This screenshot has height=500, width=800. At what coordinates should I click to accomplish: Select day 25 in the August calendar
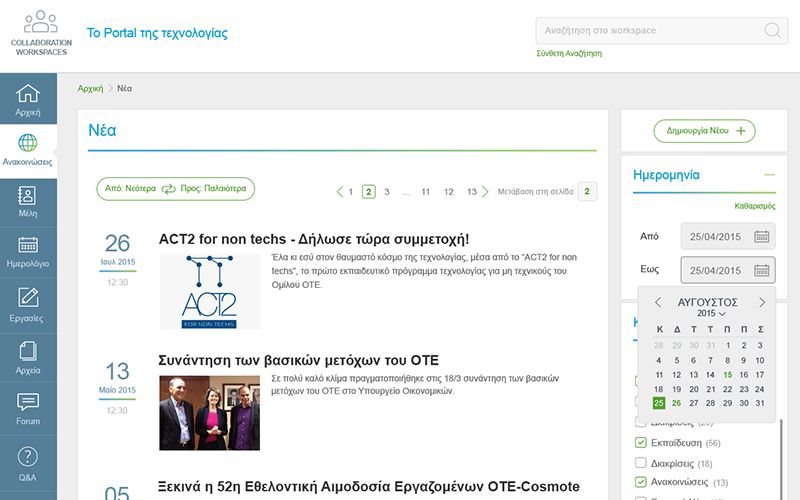(659, 403)
